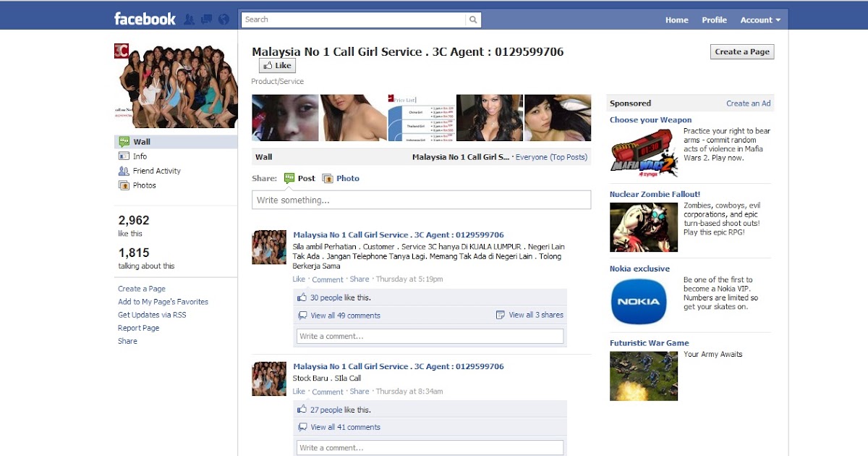Viewport: 868px width, 456px height.
Task: Click the shares icon beside View all 3 shares
Action: click(x=501, y=315)
